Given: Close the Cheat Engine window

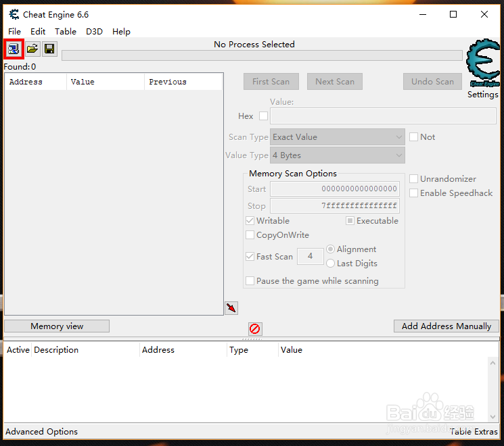Looking at the screenshot, I should (x=484, y=14).
